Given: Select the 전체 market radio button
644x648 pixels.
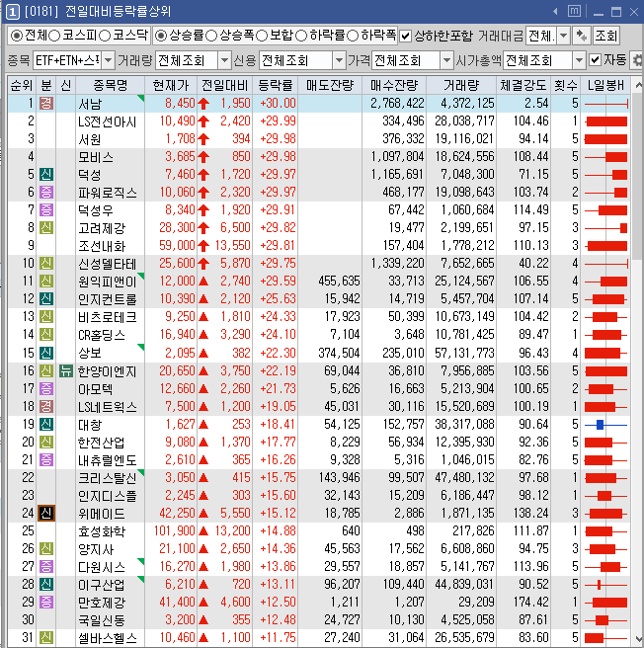Looking at the screenshot, I should coord(16,36).
